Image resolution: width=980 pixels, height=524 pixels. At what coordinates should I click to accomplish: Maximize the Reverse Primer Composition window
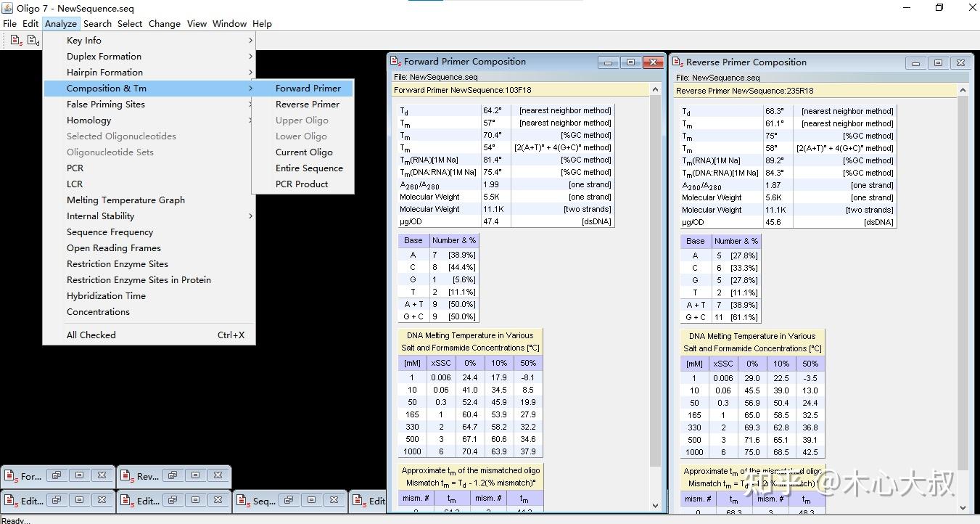coord(938,63)
